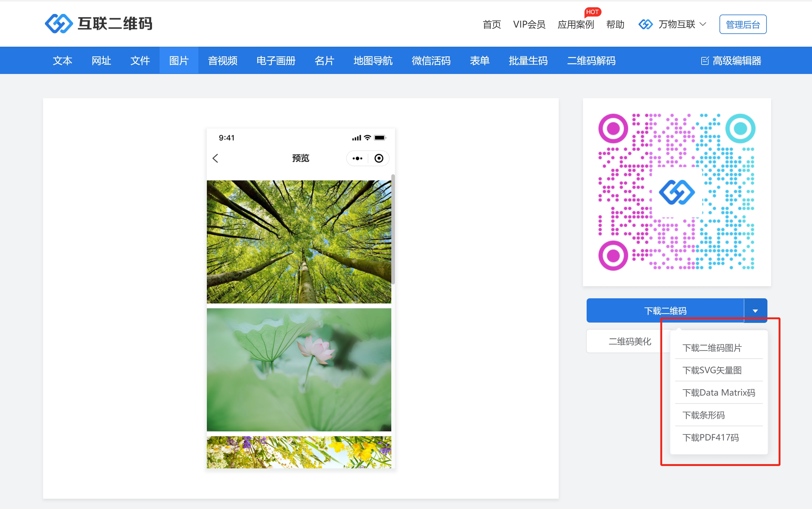812x509 pixels.
Task: Click the back arrow in phone preview
Action: (216, 158)
